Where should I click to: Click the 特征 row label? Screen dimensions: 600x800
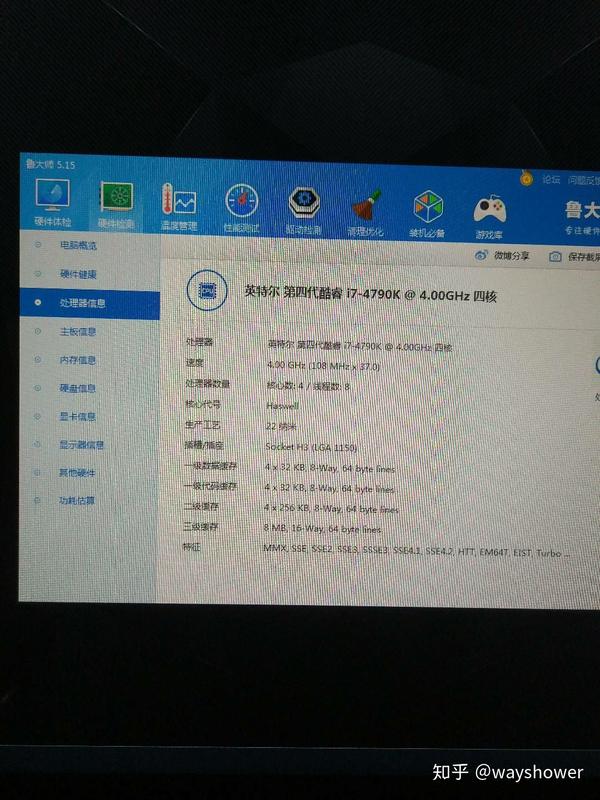[x=192, y=547]
